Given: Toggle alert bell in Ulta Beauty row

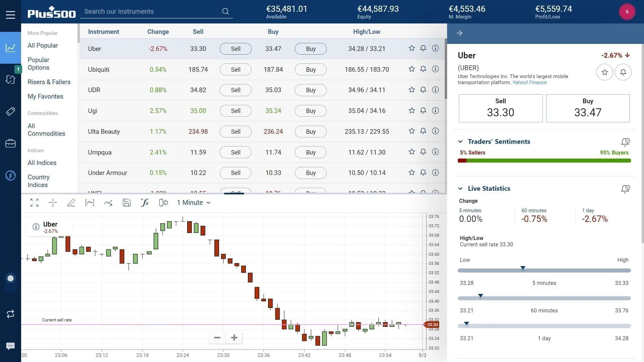Looking at the screenshot, I should 423,131.
